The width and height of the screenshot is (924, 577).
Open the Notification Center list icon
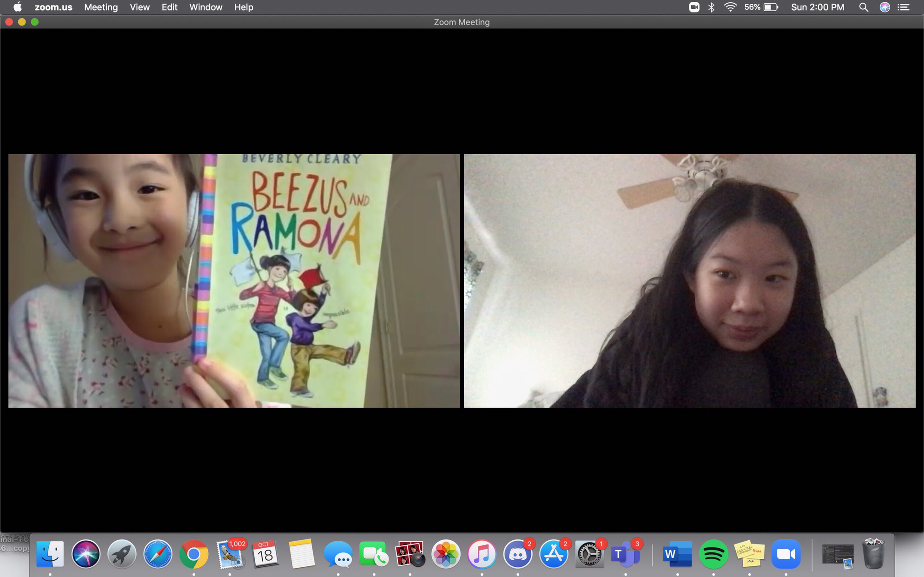coord(903,7)
